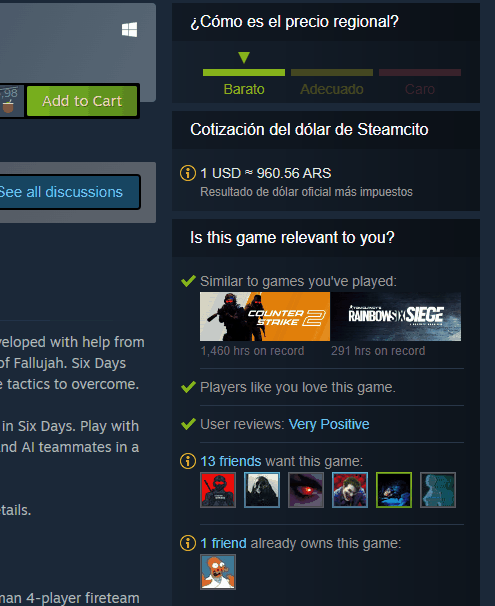Open the Very Positive reviews link

(x=329, y=424)
